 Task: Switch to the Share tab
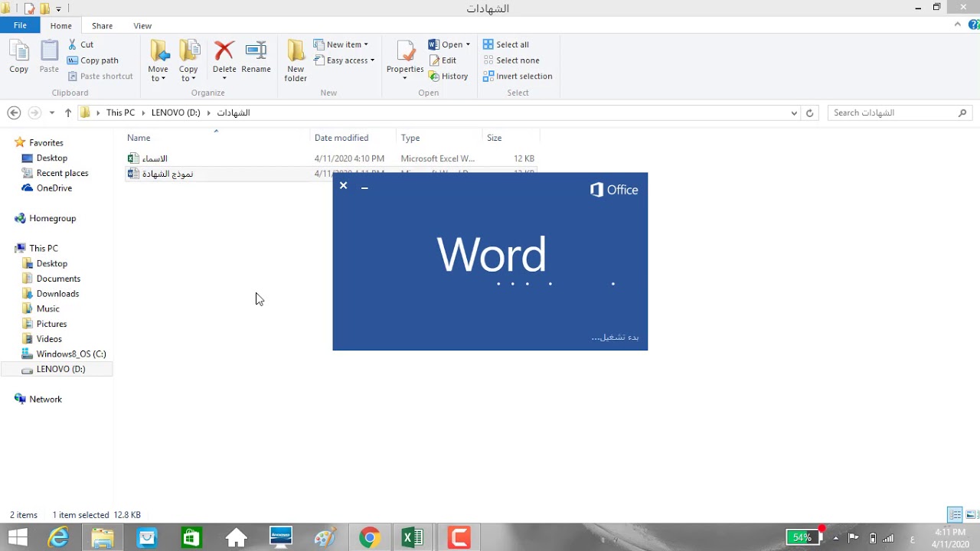pyautogui.click(x=102, y=25)
